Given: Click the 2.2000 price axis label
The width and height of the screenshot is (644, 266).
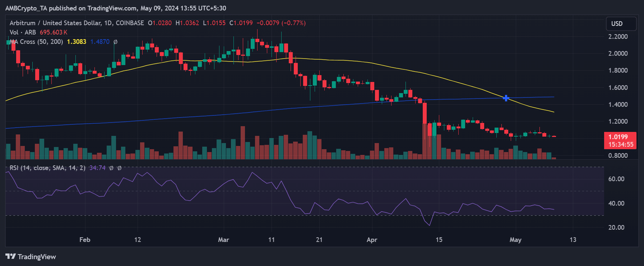Looking at the screenshot, I should click(618, 37).
